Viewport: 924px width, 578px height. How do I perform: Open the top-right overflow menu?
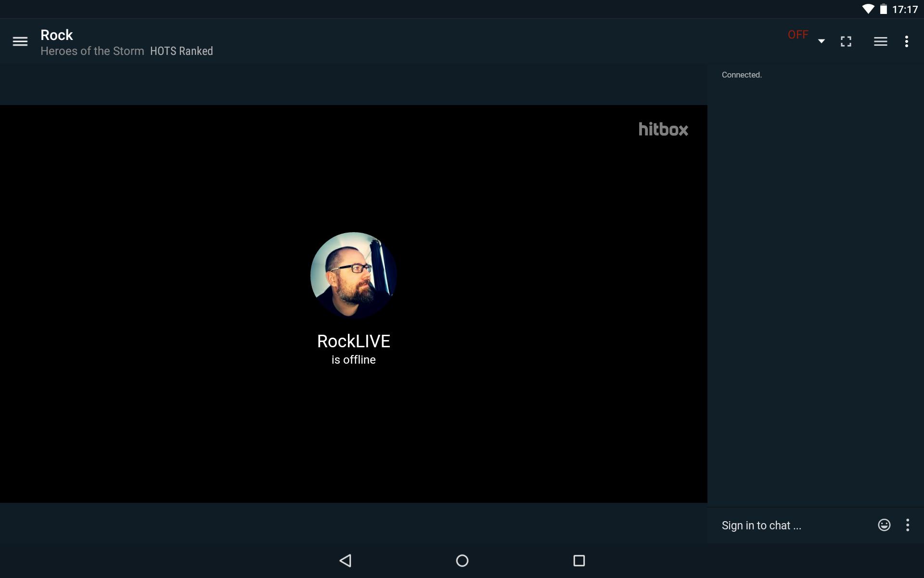pos(907,41)
